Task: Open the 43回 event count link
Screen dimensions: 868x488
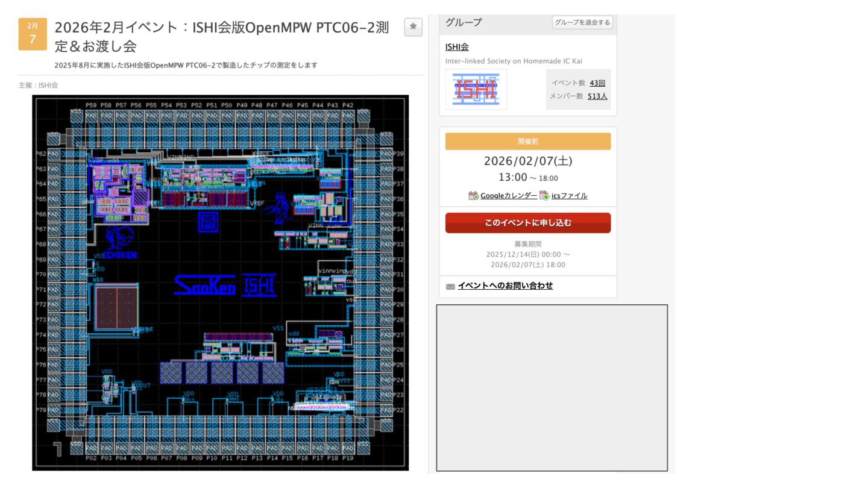Action: [597, 83]
